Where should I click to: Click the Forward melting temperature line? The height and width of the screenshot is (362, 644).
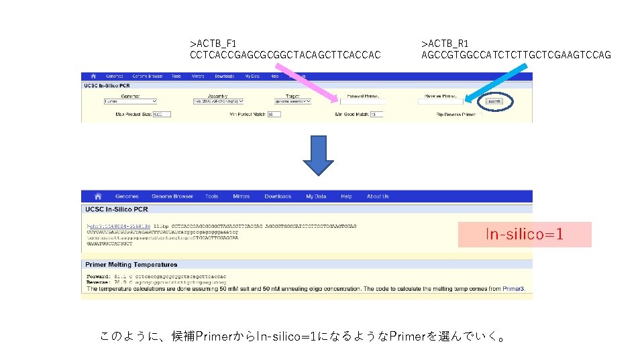[156, 277]
